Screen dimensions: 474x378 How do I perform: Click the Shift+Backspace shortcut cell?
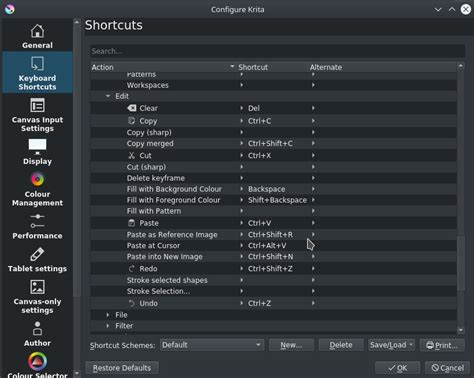coord(277,200)
